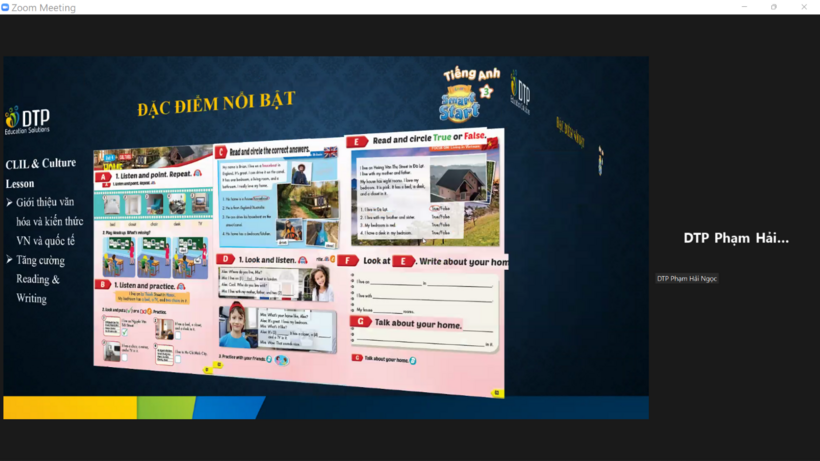The image size is (820, 461).
Task: Click the girl photo in Look and listen
Action: 320,283
